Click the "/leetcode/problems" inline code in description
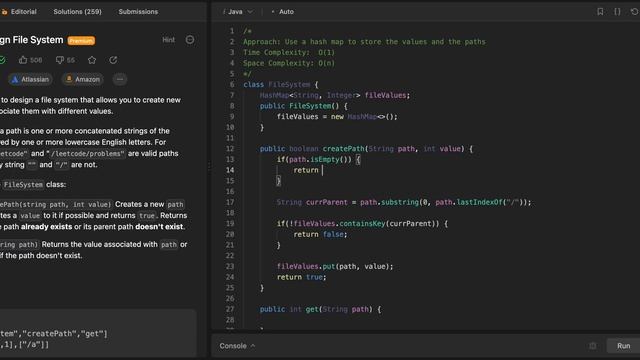The width and height of the screenshot is (640, 360). coord(87,154)
